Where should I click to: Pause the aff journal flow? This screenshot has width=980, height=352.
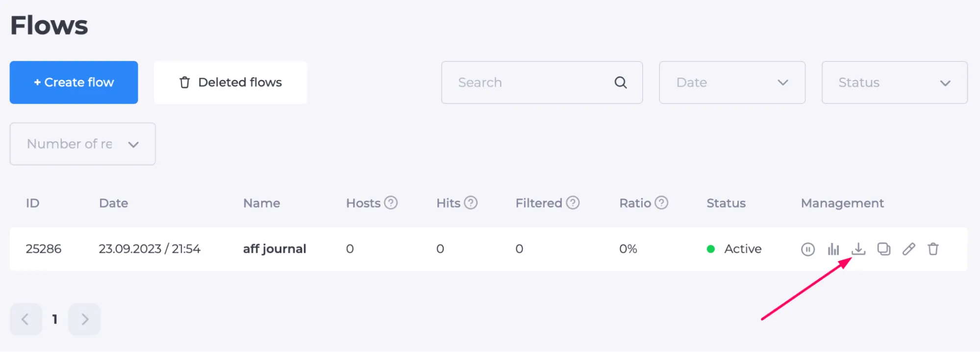pyautogui.click(x=807, y=249)
